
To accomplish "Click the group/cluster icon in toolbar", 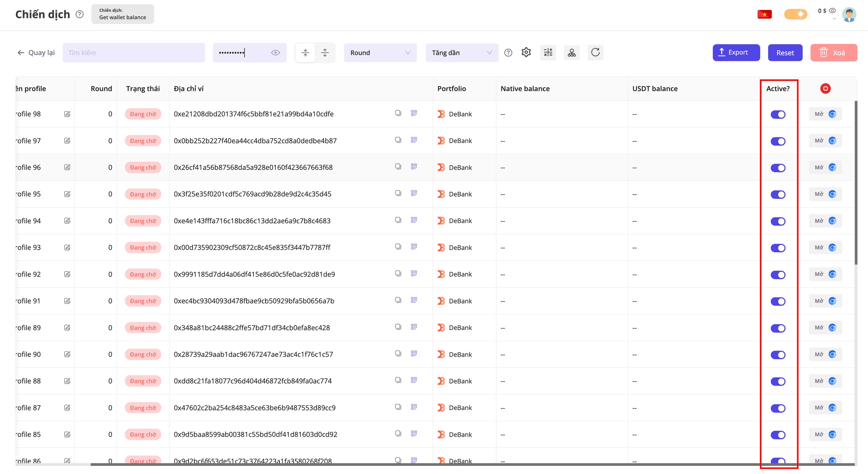I will point(572,52).
